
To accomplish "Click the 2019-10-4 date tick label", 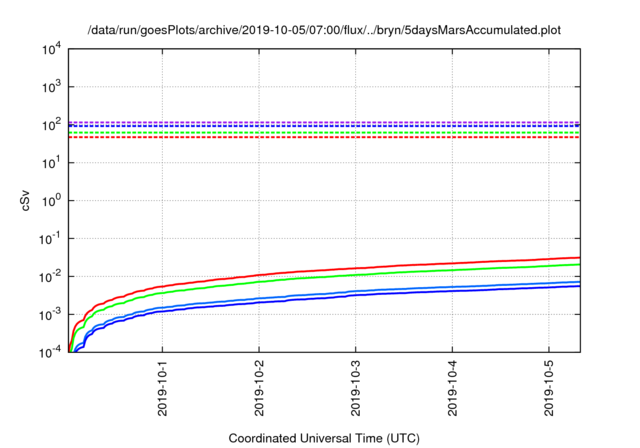I will pos(452,388).
